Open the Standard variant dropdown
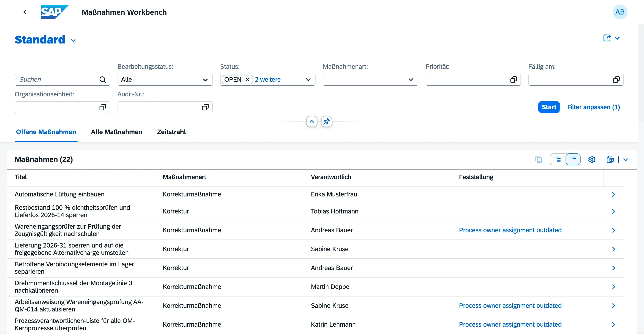This screenshot has width=644, height=334. click(x=73, y=40)
